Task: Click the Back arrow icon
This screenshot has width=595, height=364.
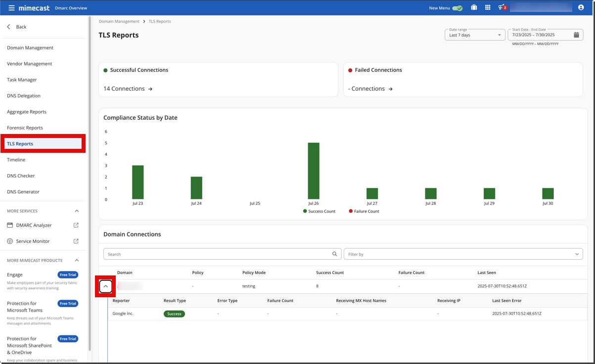Action: 8,27
